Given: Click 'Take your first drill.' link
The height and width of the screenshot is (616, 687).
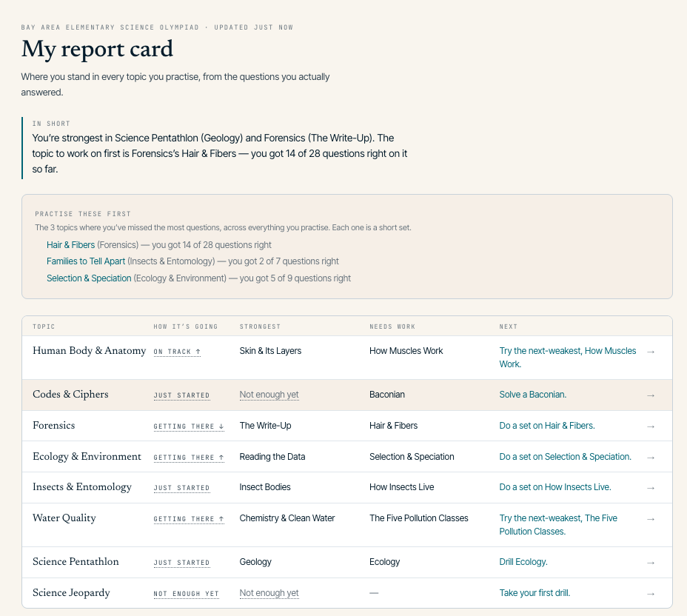Looking at the screenshot, I should coord(534,593).
